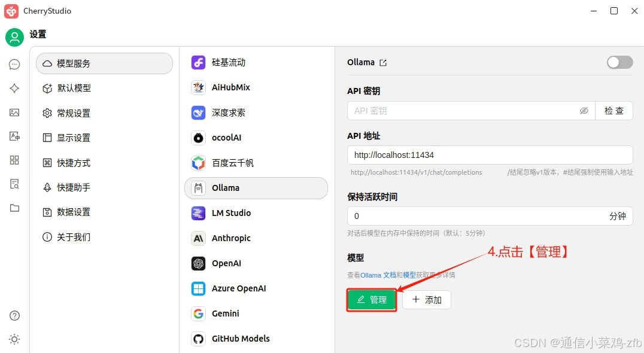Image resolution: width=644 pixels, height=353 pixels.
Task: Focus the API 地址 input field
Action: pos(490,155)
